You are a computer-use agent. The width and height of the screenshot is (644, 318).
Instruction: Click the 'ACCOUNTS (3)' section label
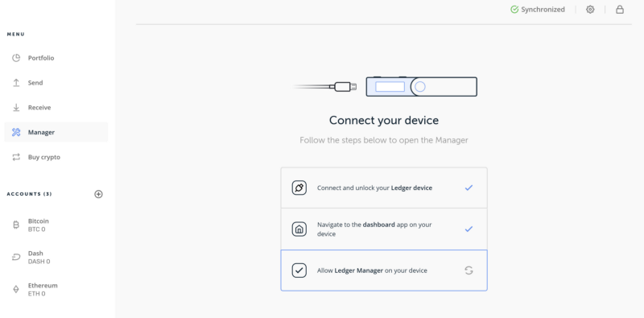click(x=30, y=194)
